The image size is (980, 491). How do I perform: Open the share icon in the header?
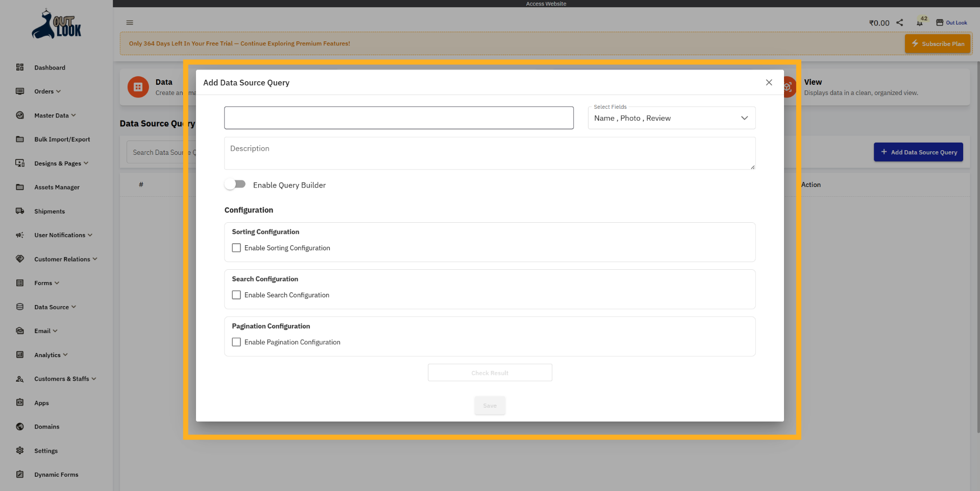(x=900, y=22)
